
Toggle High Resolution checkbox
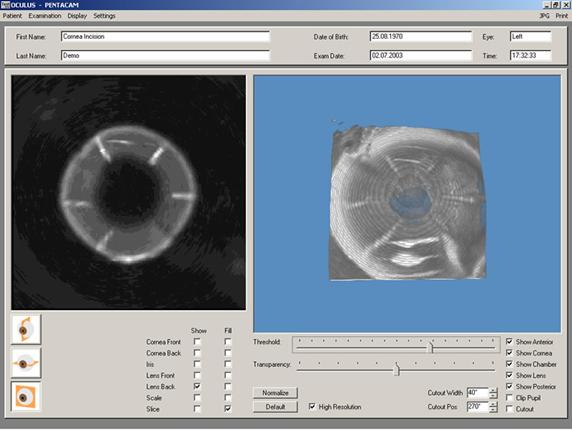pos(312,406)
